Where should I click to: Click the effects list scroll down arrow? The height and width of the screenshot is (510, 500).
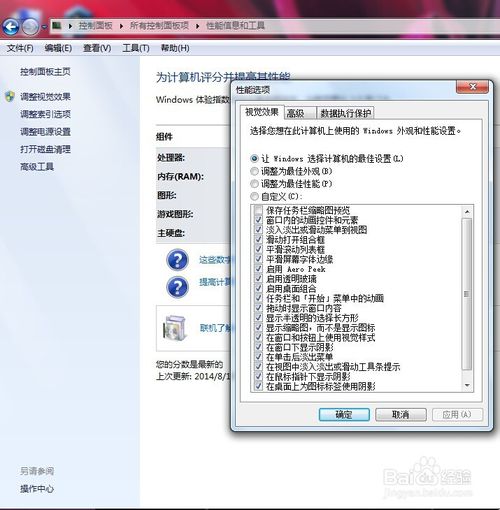click(467, 385)
